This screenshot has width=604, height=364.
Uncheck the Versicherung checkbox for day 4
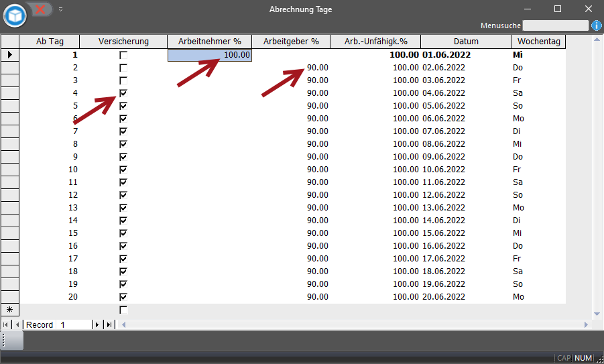pos(123,93)
